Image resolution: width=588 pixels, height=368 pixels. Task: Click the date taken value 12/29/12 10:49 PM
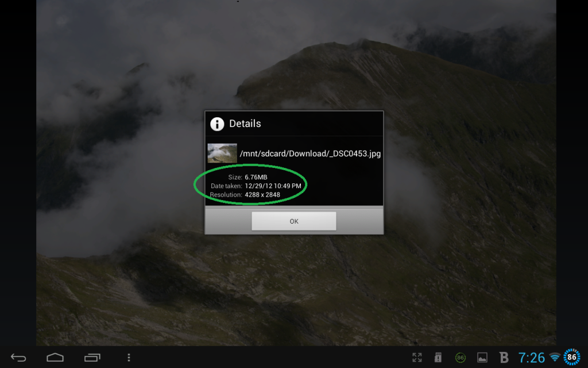[x=273, y=186]
